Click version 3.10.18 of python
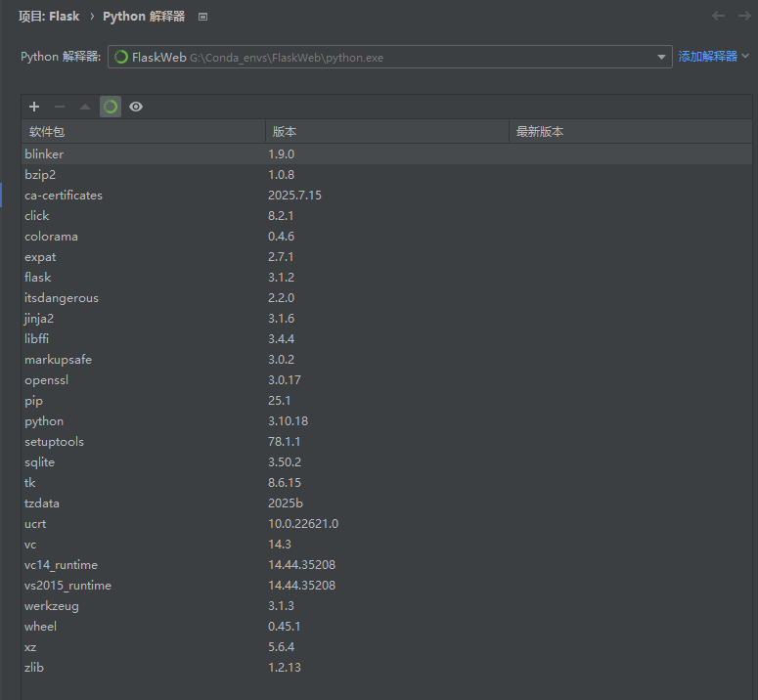The image size is (758, 700). pyautogui.click(x=289, y=420)
